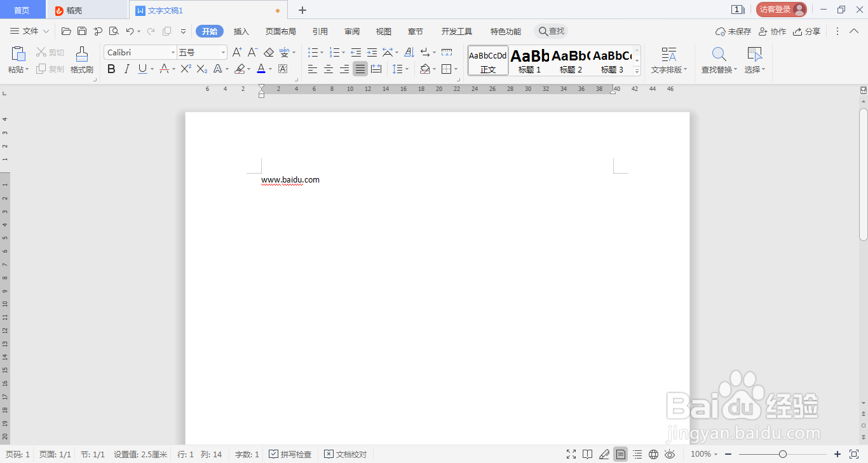Viewport: 868px width, 463px height.
Task: Apply superscript X² formatting
Action: (x=186, y=69)
